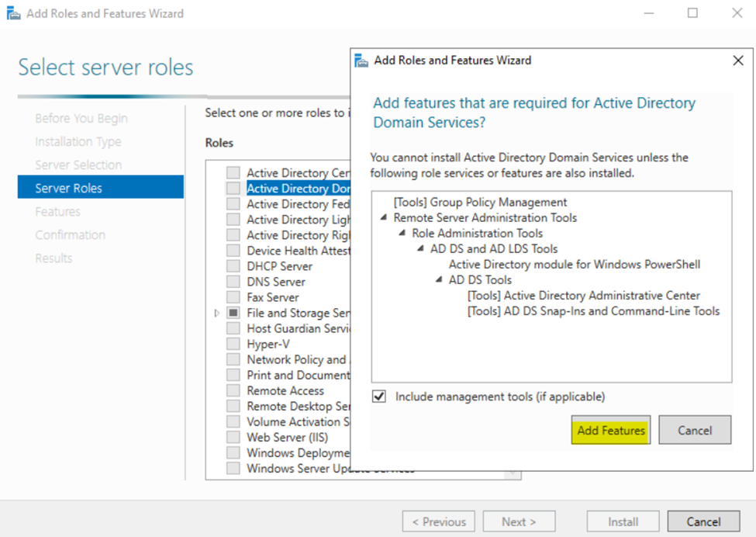Screen dimensions: 756x537
Task: Click the main window's wizard title icon
Action: click(13, 13)
